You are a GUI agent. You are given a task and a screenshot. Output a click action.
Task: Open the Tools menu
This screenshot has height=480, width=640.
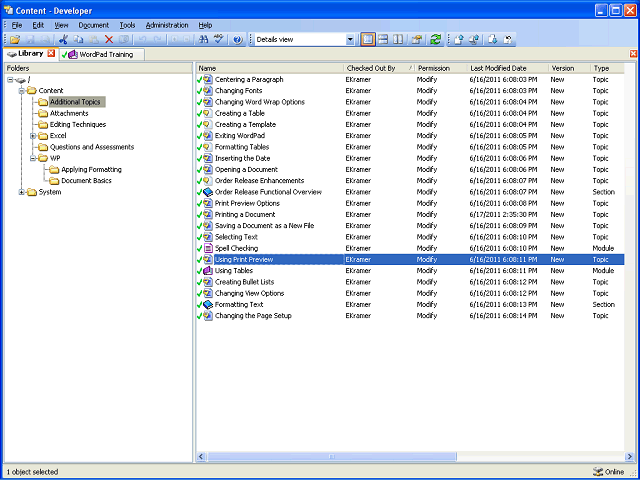click(x=127, y=25)
